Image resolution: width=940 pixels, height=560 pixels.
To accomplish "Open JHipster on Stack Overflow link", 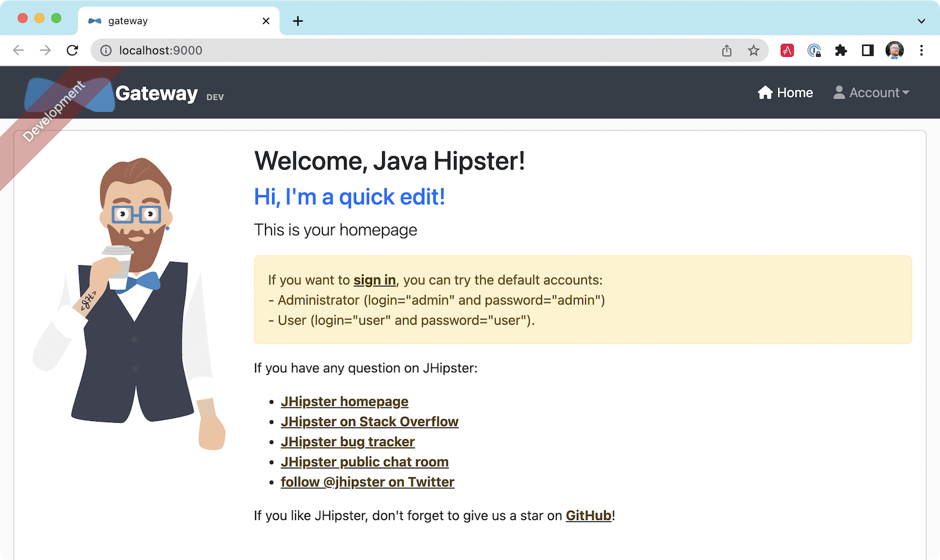I will (x=369, y=421).
